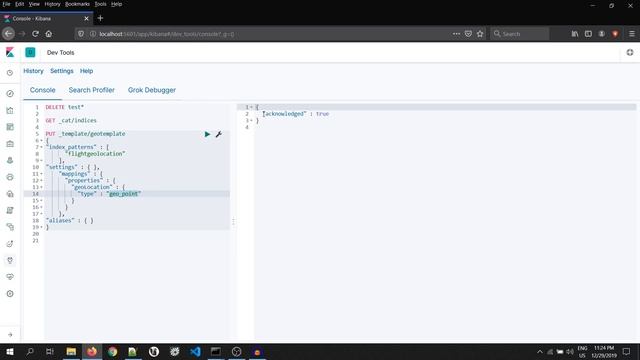Open console Settings link

pos(62,71)
